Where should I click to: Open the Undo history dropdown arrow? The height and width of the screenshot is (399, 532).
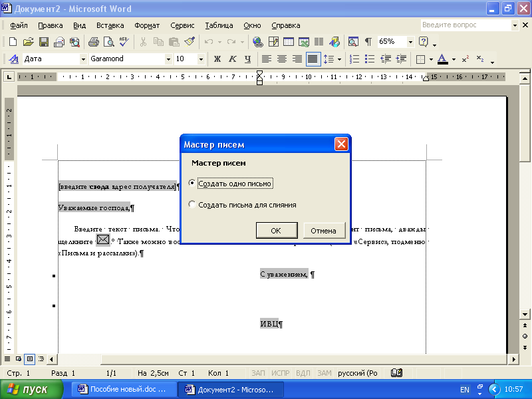pos(219,42)
